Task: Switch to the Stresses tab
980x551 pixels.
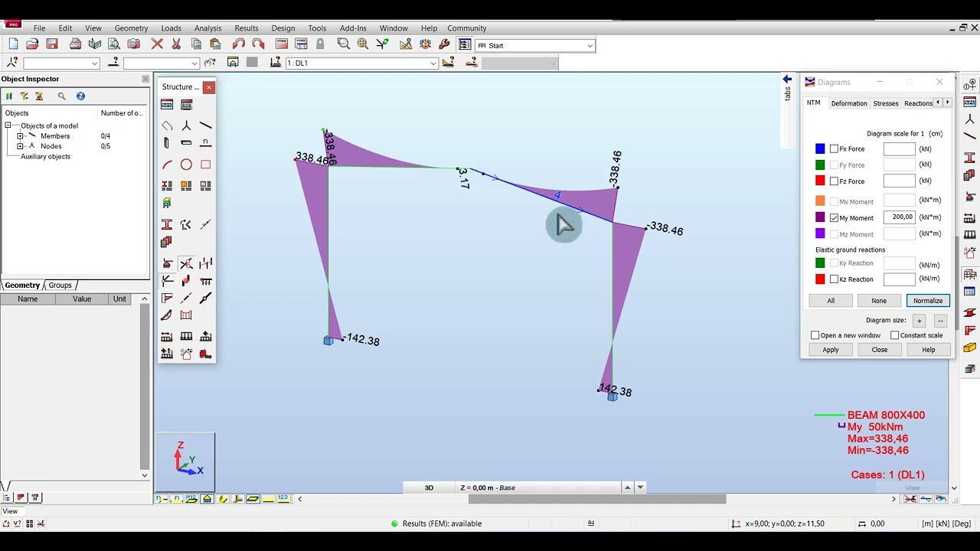Action: coord(886,103)
